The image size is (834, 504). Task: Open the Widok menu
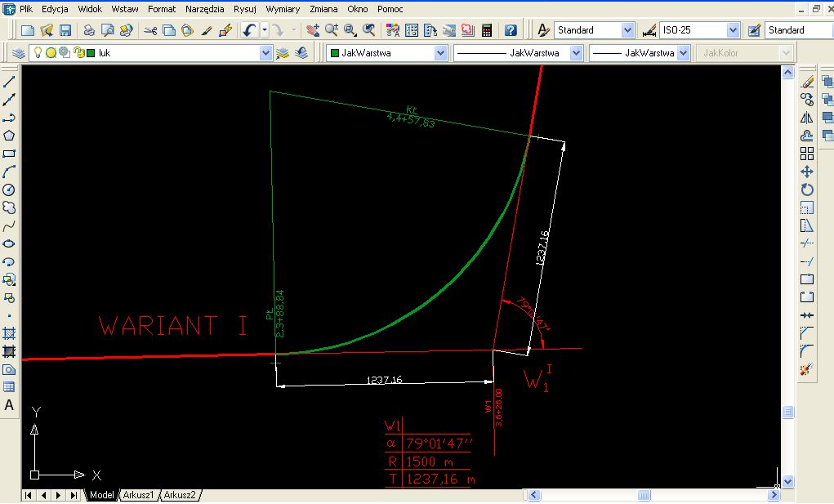pos(90,9)
